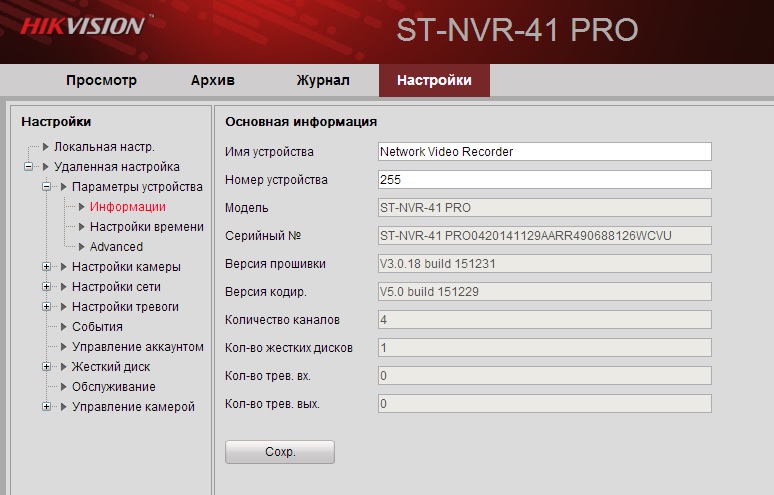The image size is (774, 495).
Task: Expand the Настройки сети node
Action: coord(46,287)
